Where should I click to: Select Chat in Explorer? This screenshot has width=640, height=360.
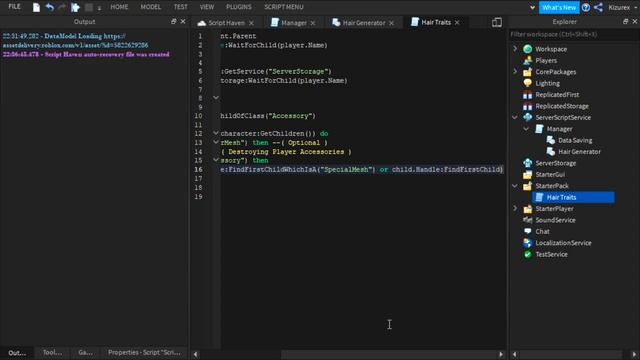pyautogui.click(x=542, y=231)
